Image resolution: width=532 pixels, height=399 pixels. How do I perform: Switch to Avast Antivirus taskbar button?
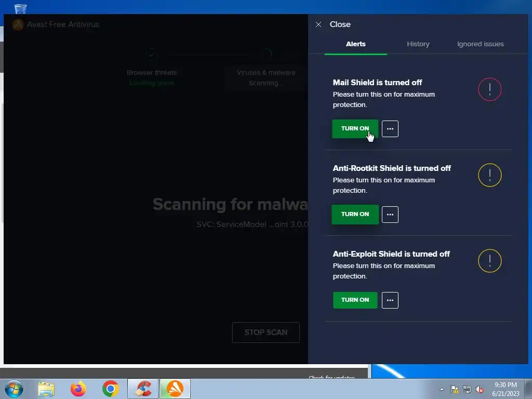point(175,389)
